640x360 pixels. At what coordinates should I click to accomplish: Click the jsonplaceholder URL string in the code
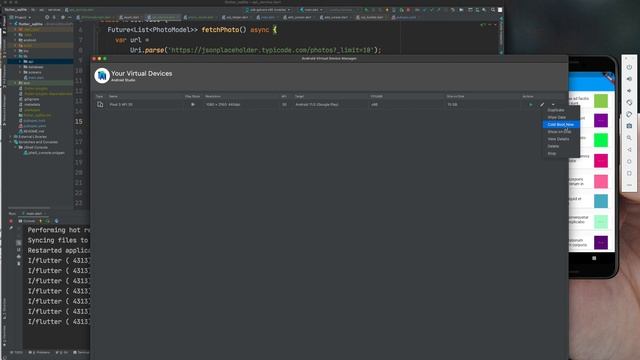pos(272,50)
